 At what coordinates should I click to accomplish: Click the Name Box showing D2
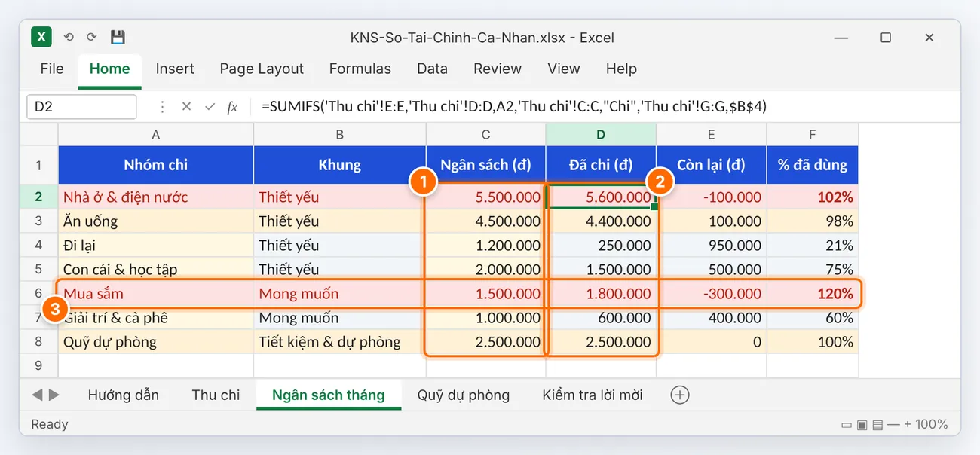coord(81,107)
